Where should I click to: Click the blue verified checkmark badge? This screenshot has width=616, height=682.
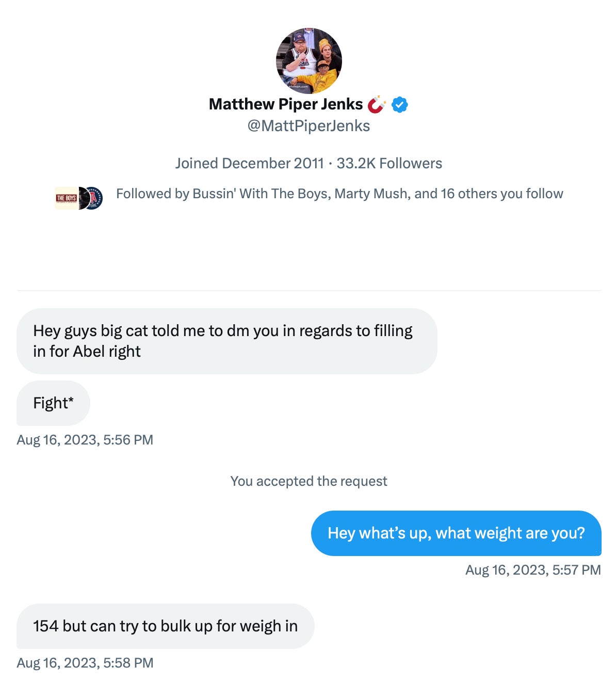click(400, 105)
